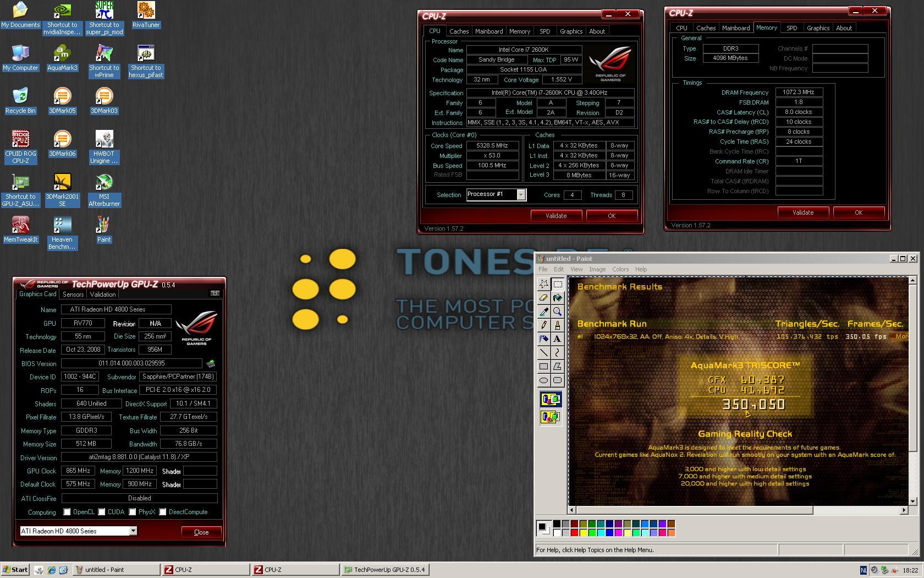924x578 pixels.
Task: Pick the red color swatch in Paint palette
Action: [x=574, y=532]
